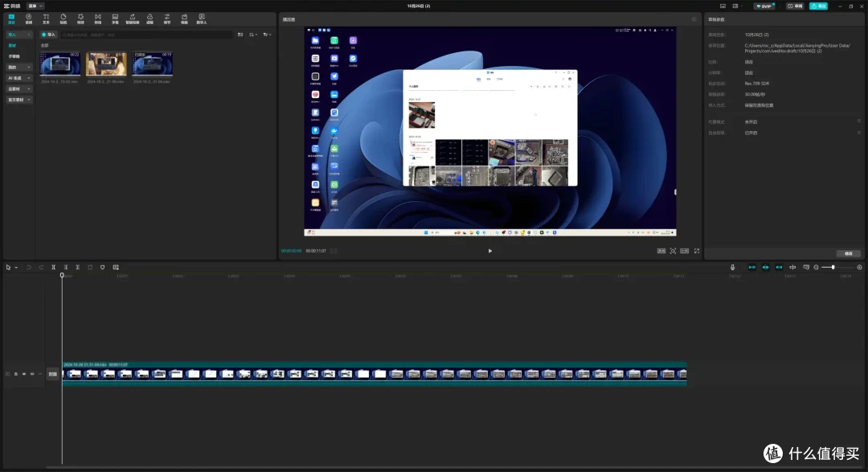Click the timeline toolbar icon right of marker
Viewport: 868px width, 472px height.
(116, 267)
